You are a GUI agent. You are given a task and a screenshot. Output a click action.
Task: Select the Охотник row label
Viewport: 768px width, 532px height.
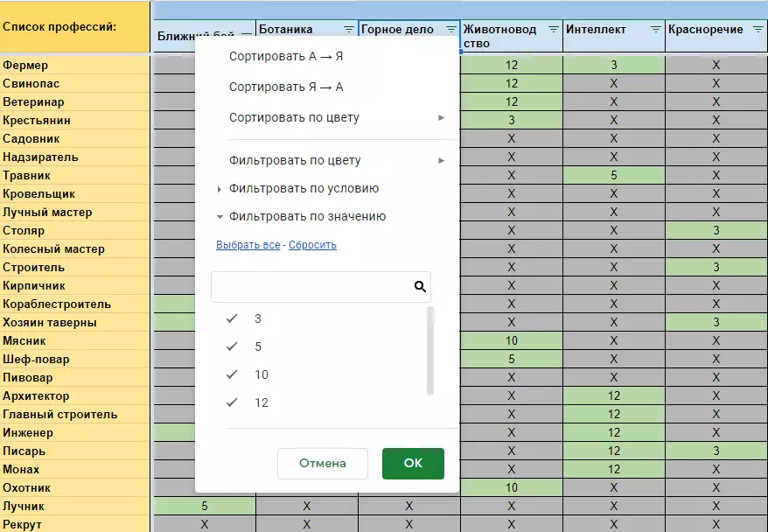point(75,487)
